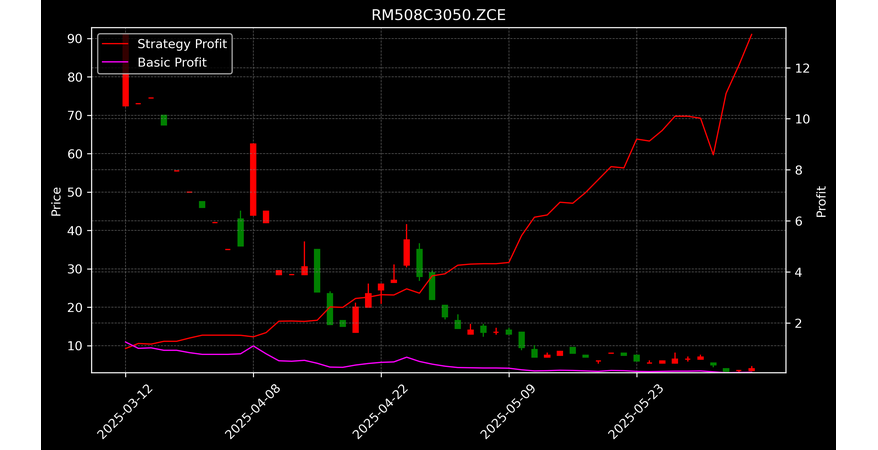878x450 pixels.
Task: Click the 12 profit tick label
Action: click(x=802, y=68)
